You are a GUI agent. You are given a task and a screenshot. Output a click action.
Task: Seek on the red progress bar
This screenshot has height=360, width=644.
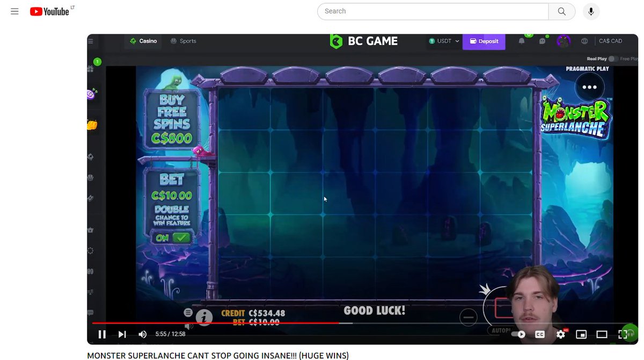(362, 323)
